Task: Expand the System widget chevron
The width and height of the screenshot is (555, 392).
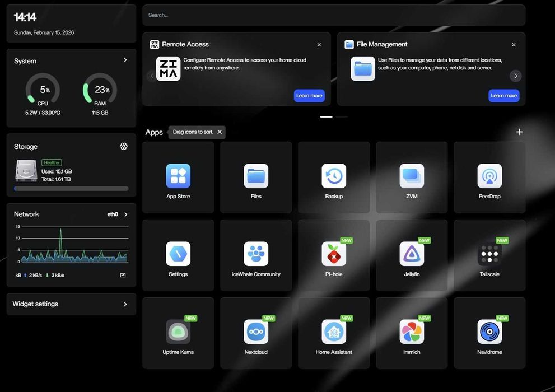Action: coord(125,60)
